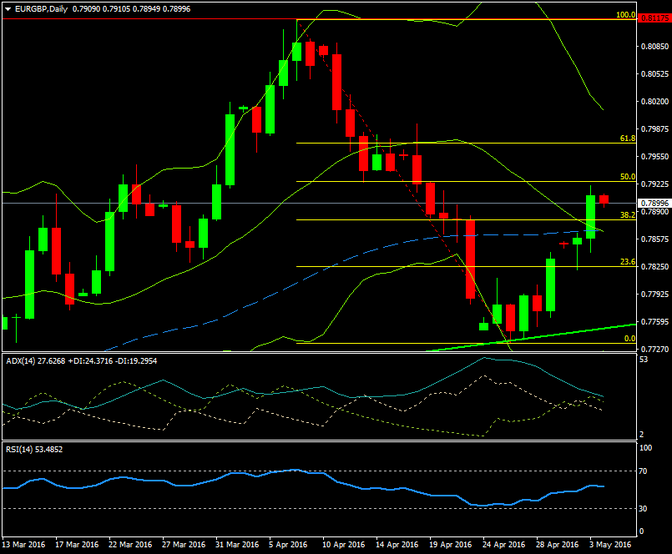Click the ADX scale value 53

(x=646, y=359)
